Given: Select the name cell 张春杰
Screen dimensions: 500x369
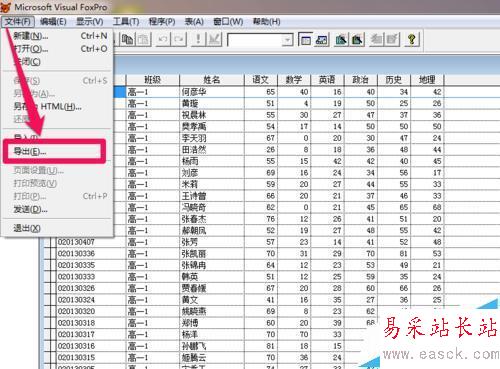Looking at the screenshot, I should 212,219.
